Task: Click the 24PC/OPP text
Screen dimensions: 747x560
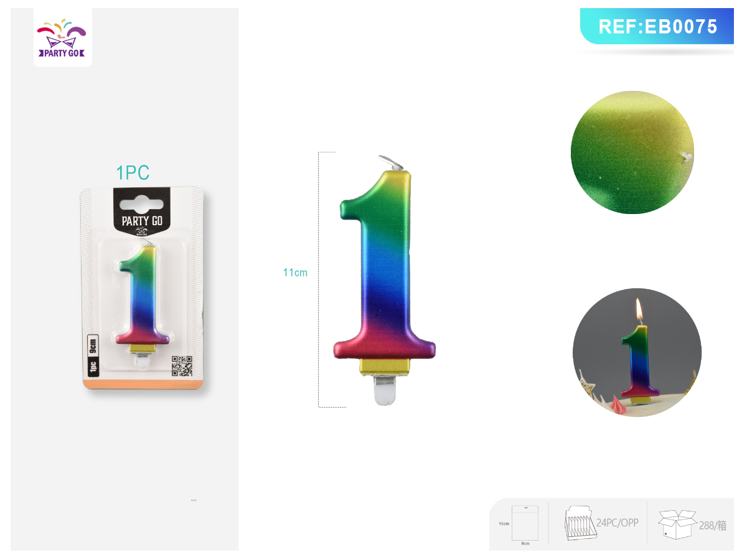Action: coord(618,523)
